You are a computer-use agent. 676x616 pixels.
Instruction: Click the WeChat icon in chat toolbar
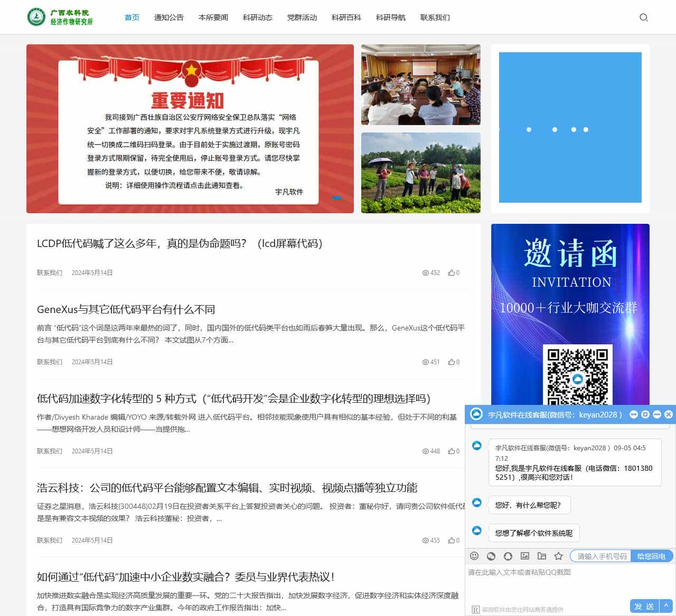point(491,556)
